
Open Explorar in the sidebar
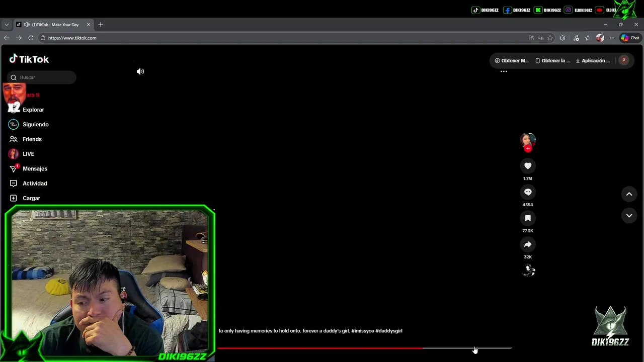pyautogui.click(x=33, y=110)
